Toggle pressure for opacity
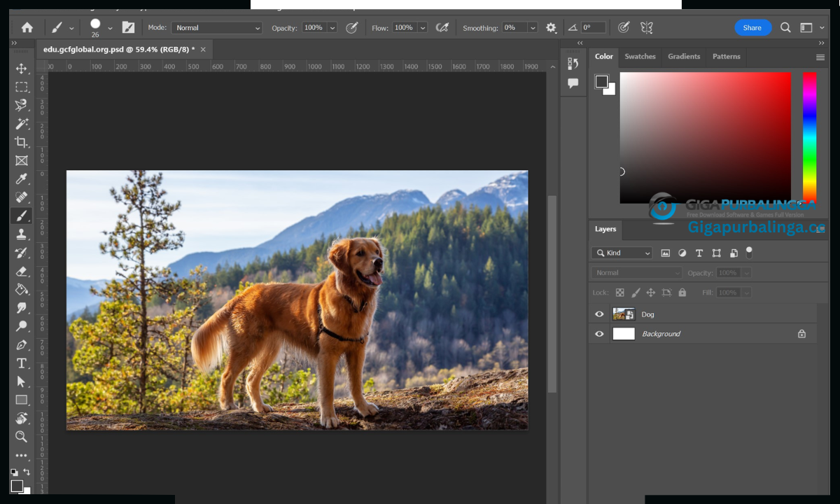This screenshot has height=504, width=840. (x=352, y=28)
